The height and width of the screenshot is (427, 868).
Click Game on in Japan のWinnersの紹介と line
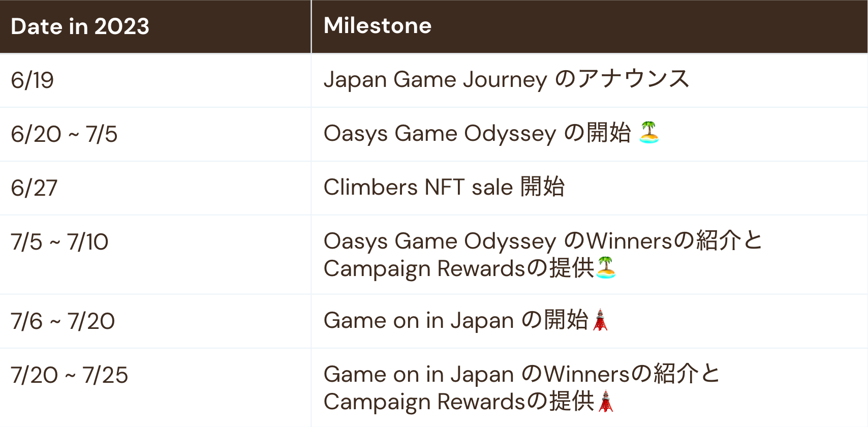pyautogui.click(x=521, y=374)
